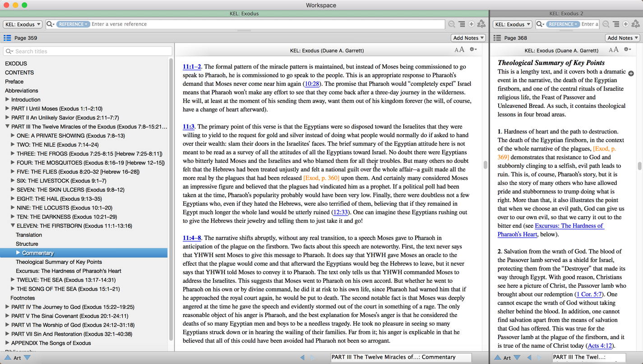Click back history arrow in Exodus 2 footer
This screenshot has width=643, height=364.
[529, 357]
